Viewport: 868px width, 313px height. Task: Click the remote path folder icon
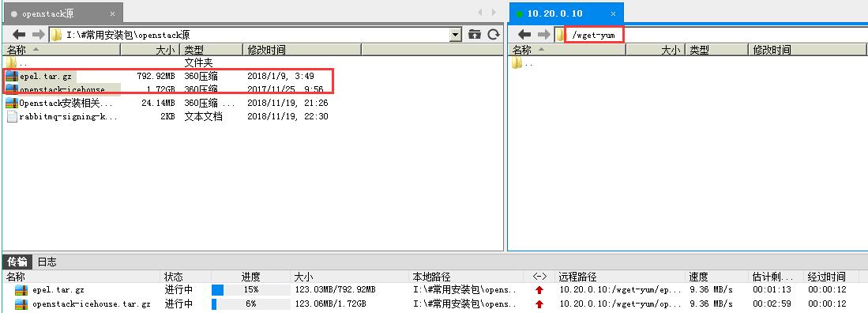[x=561, y=35]
